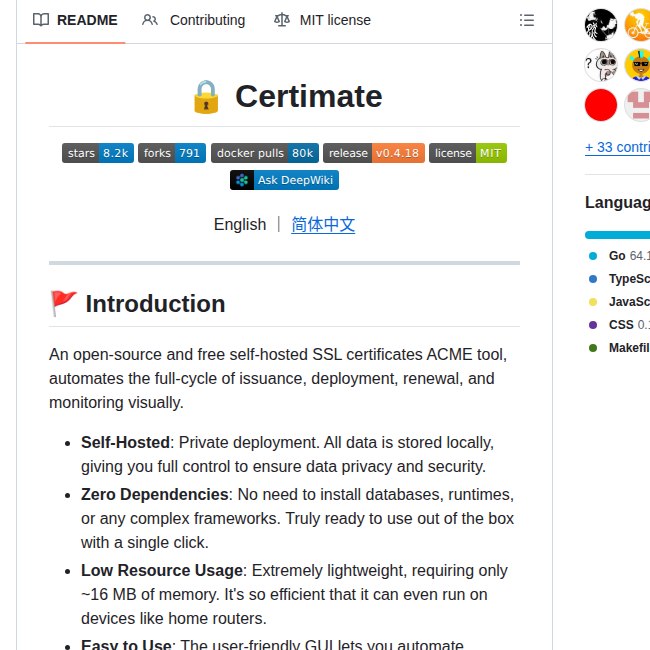Select the JavaScript language entry

point(619,302)
